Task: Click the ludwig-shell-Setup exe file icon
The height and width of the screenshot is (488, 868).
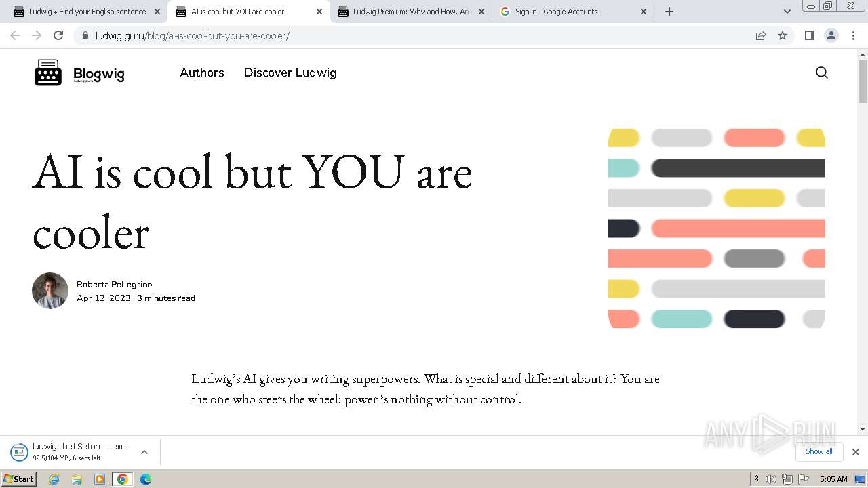Action: [19, 451]
